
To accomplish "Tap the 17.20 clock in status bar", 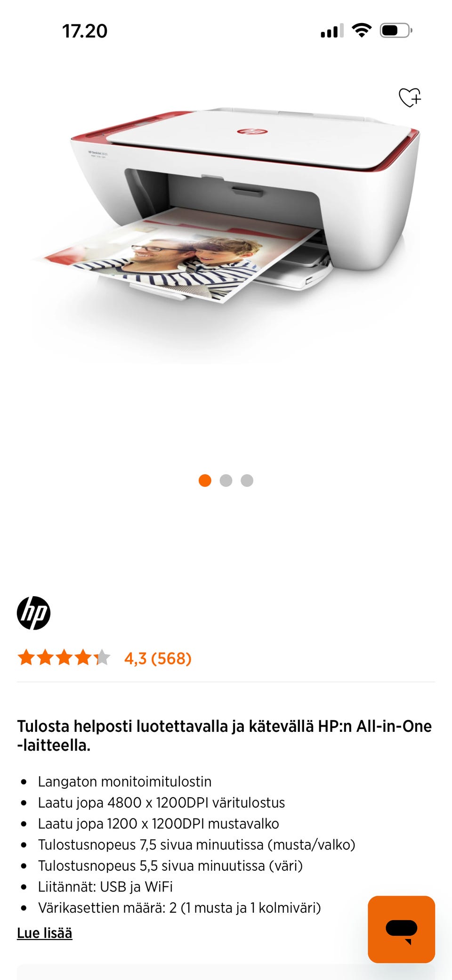I will coord(85,31).
